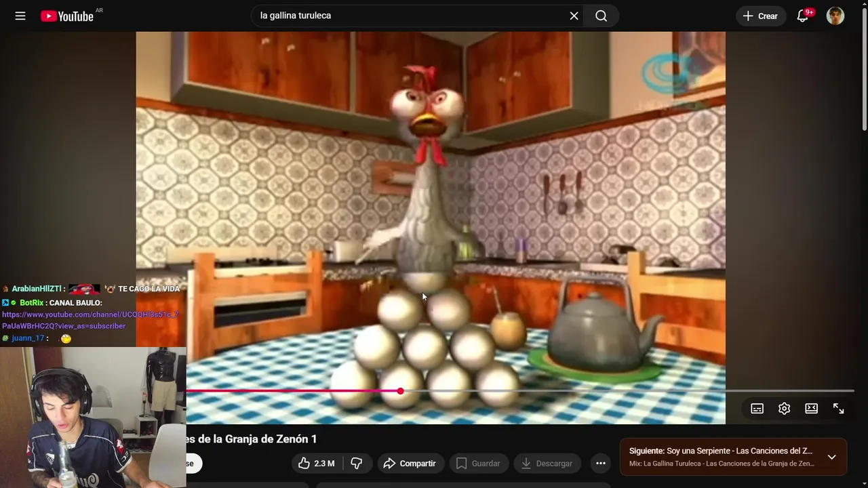The height and width of the screenshot is (488, 868).
Task: Open player settings gear
Action: (x=785, y=408)
